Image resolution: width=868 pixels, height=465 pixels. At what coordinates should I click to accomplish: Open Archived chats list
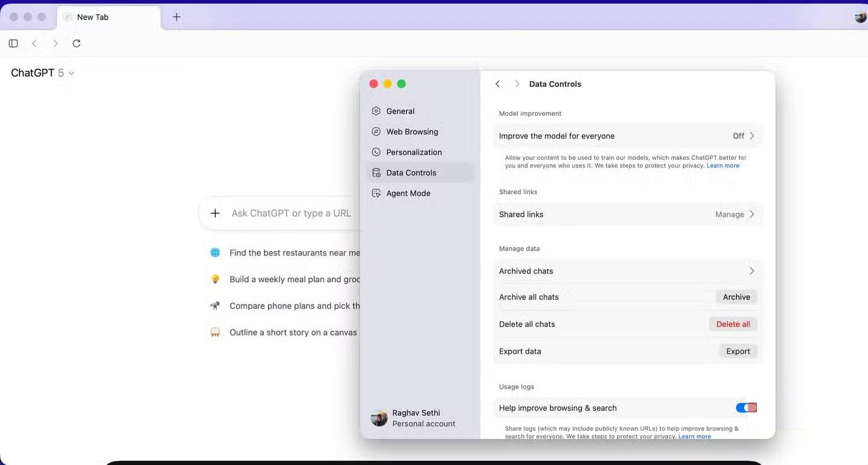click(628, 271)
